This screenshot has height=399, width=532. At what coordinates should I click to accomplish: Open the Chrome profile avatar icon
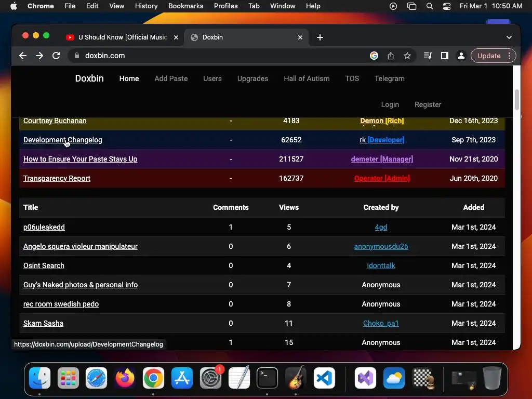click(x=461, y=56)
